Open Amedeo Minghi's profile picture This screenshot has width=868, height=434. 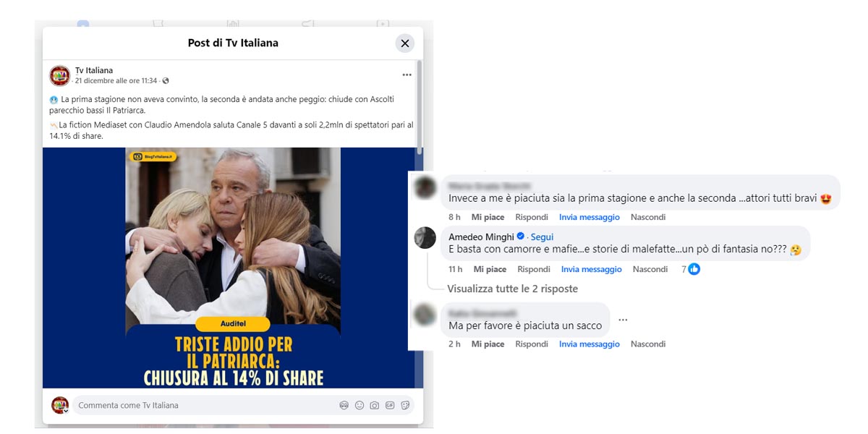click(425, 237)
